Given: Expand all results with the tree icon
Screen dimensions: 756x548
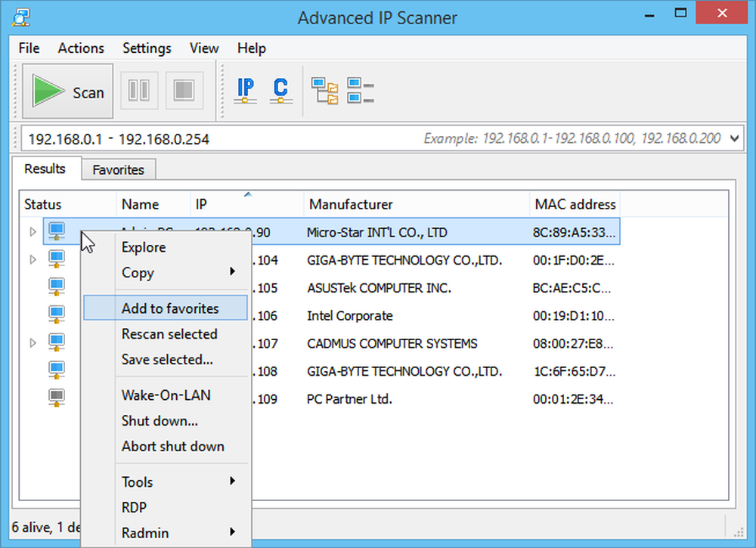Looking at the screenshot, I should click(x=324, y=90).
